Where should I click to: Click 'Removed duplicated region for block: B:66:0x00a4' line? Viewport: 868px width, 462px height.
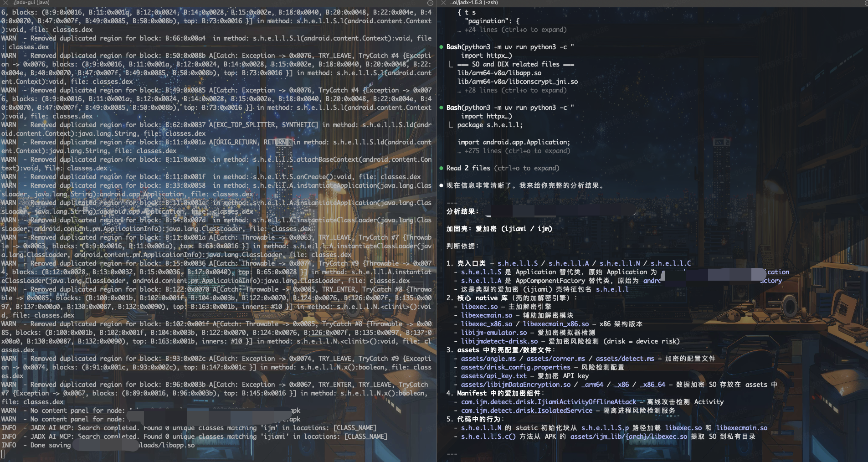[216, 42]
